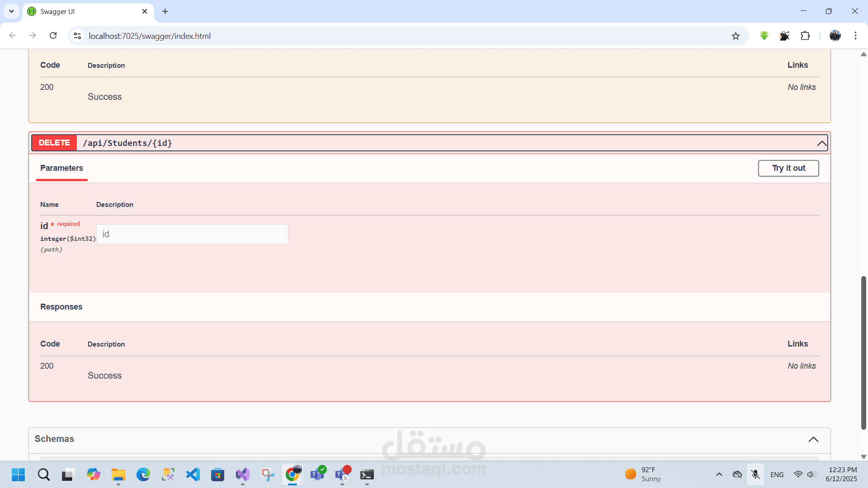The width and height of the screenshot is (868, 488).
Task: Click the green download extension icon
Action: [x=764, y=36]
